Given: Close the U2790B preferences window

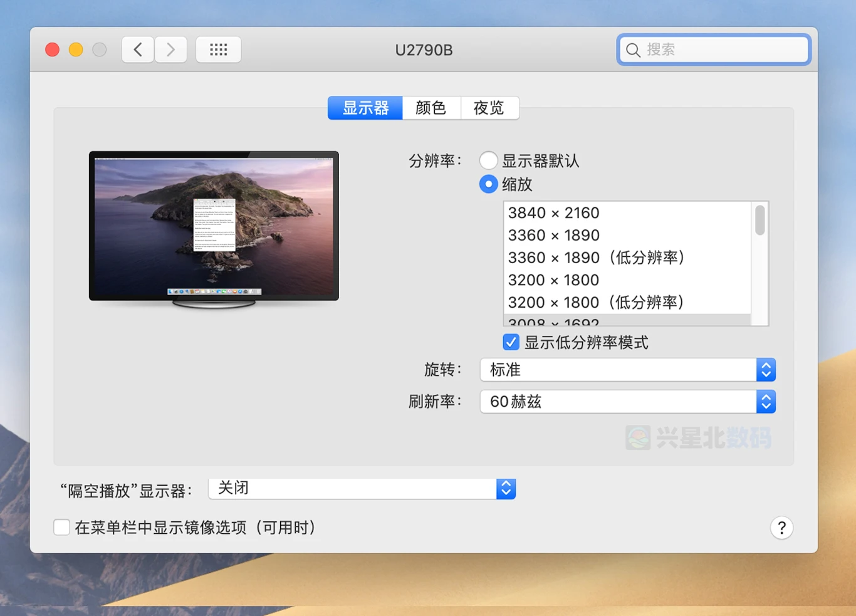Looking at the screenshot, I should click(x=53, y=50).
